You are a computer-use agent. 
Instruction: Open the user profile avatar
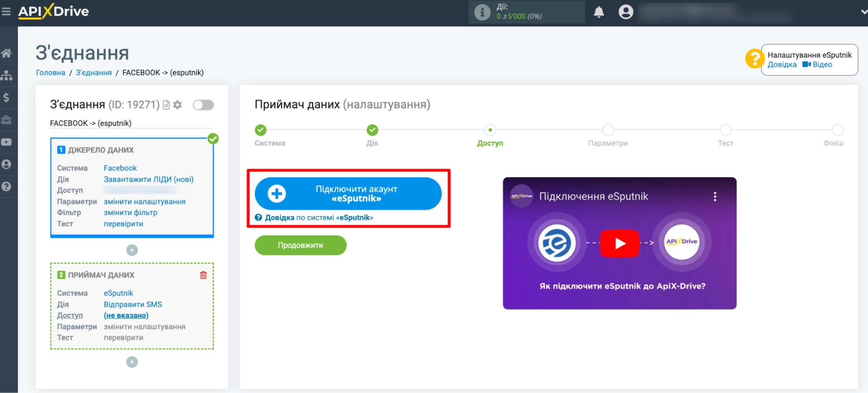point(626,12)
